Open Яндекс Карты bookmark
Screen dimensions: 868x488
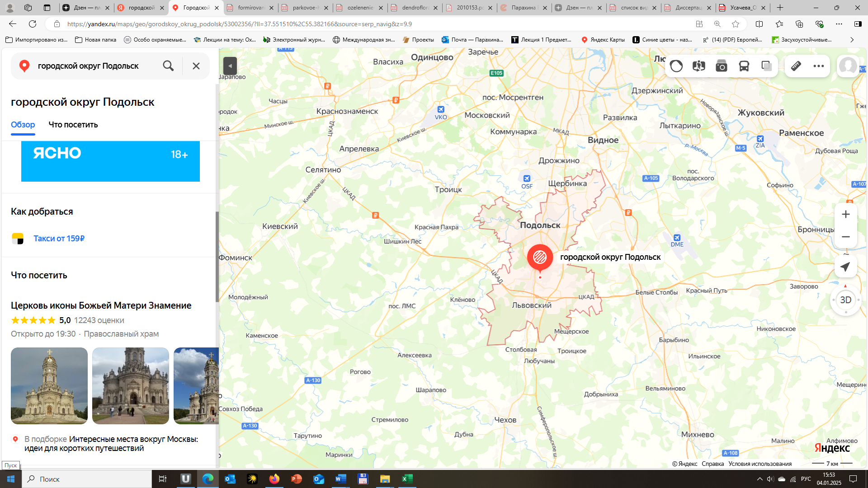[603, 40]
